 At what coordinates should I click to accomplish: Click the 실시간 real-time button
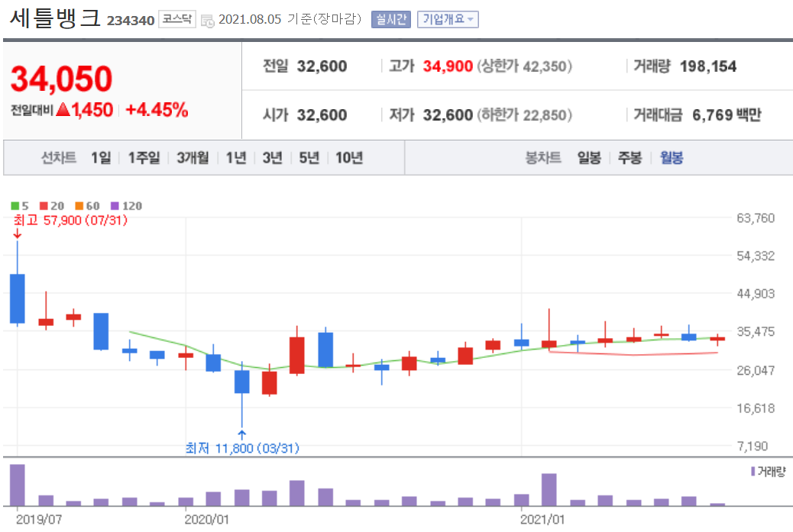click(391, 19)
